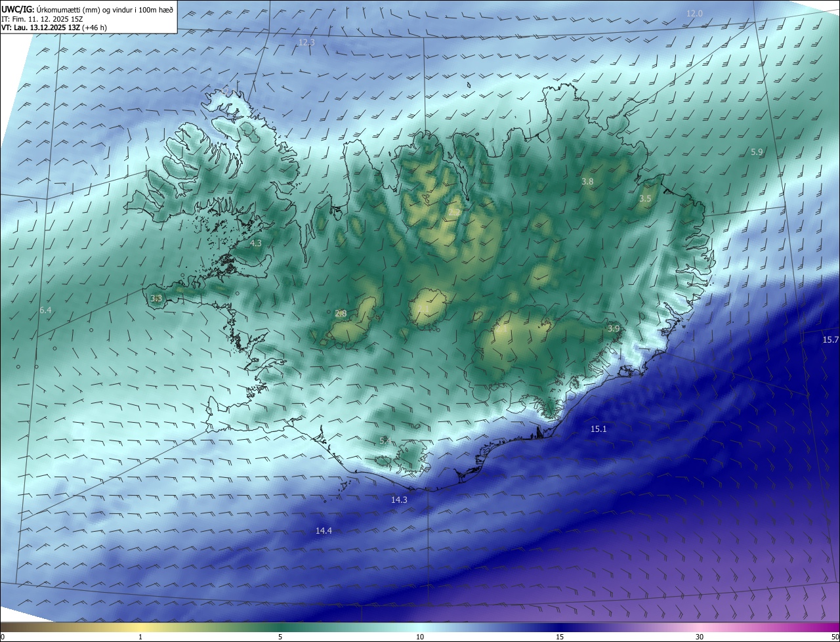The height and width of the screenshot is (642, 840).
Task: Click the title 'UWC/IG: Úrkomumætti (mm) og vindur' line
Action: coord(87,10)
